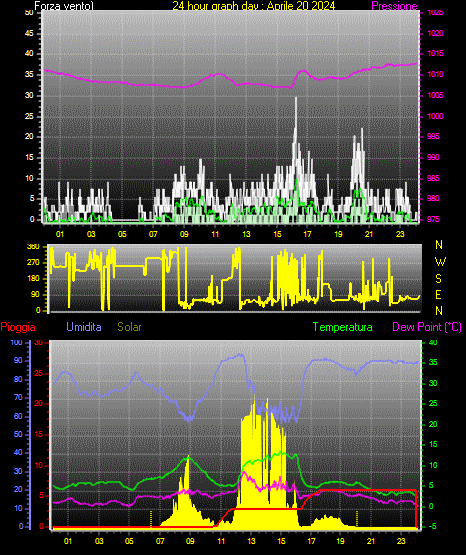The width and height of the screenshot is (466, 555).
Task: Click wind speed axis value 45
Action: coord(29,33)
